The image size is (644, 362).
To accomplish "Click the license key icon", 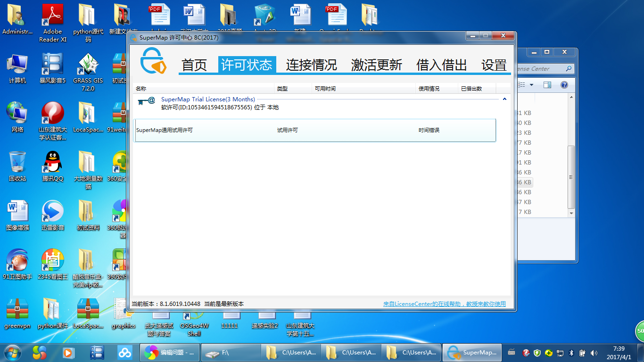I will 146,101.
